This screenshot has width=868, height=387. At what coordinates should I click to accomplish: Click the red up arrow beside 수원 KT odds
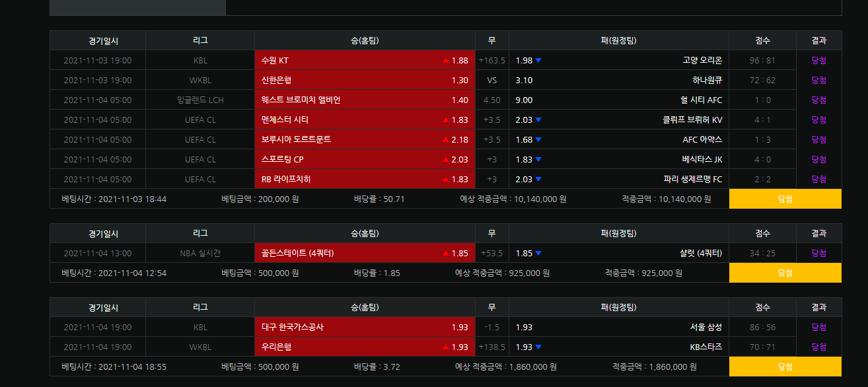pos(446,60)
